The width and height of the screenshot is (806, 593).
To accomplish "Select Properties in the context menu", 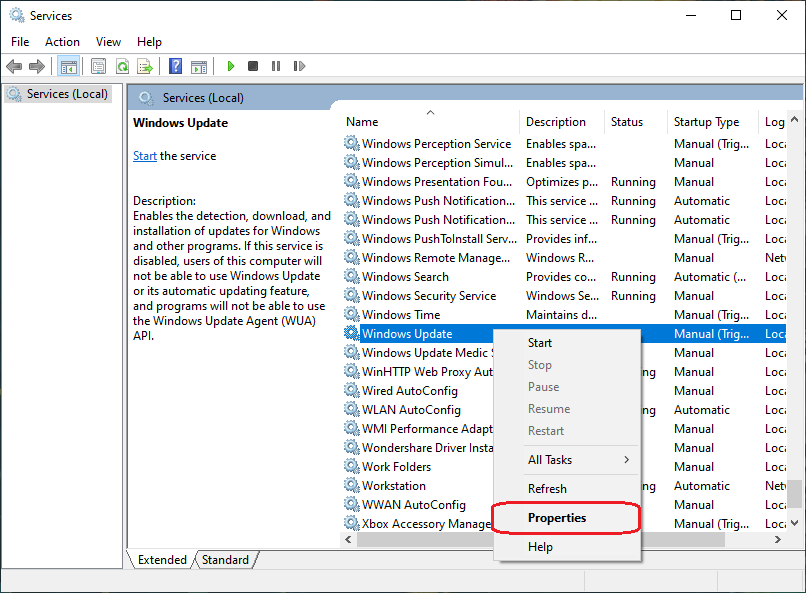I will [557, 518].
